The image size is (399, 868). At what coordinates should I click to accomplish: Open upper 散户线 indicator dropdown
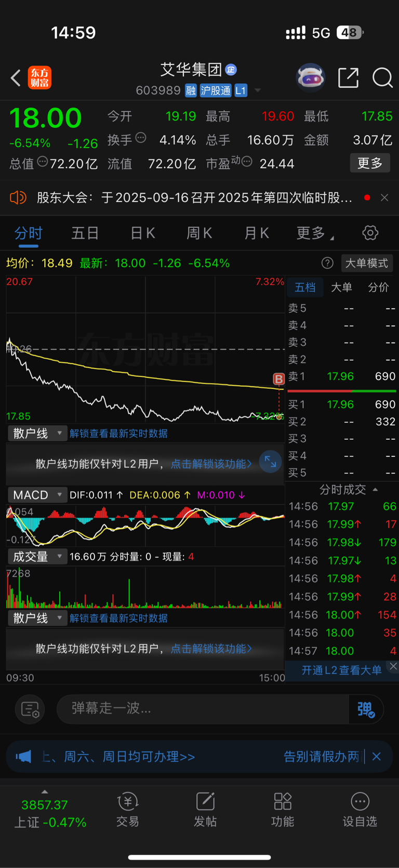click(x=37, y=433)
